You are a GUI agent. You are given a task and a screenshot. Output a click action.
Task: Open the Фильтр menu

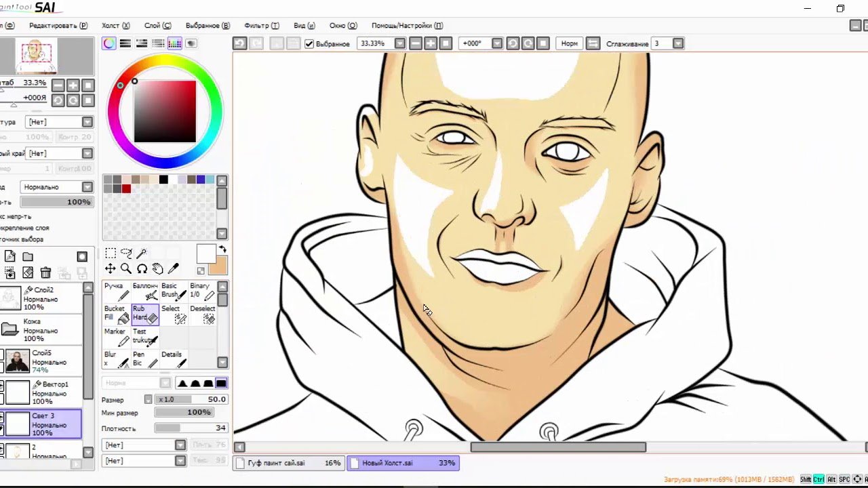(261, 26)
